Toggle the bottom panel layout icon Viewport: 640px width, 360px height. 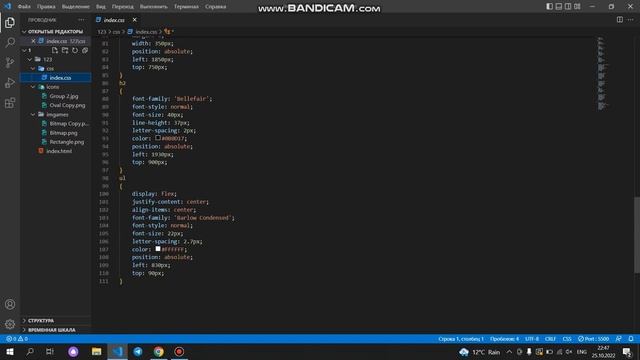pos(559,7)
